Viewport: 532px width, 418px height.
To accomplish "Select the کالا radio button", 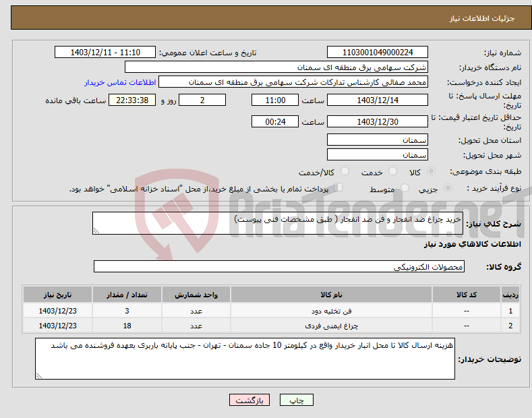I will click(431, 171).
